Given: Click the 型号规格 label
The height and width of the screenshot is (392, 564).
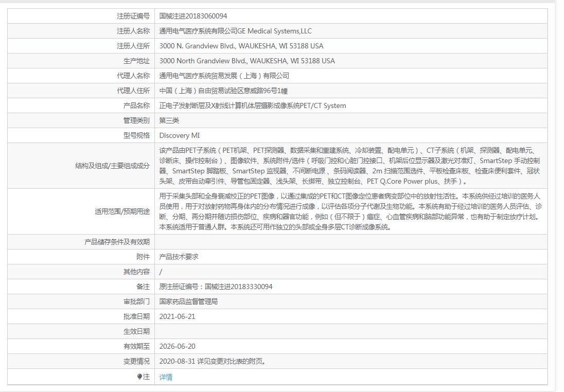Looking at the screenshot, I should (x=136, y=136).
